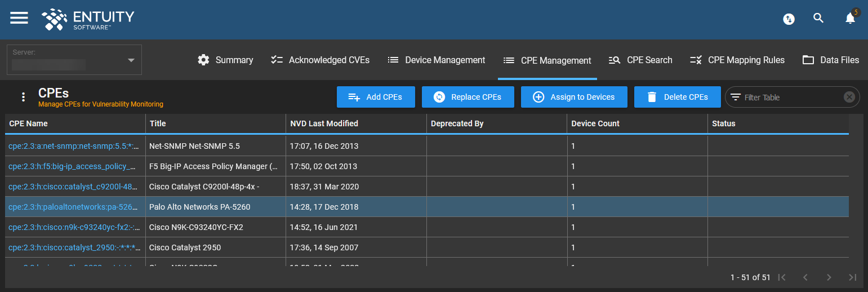Switch to CPE Mapping Rules tab
Viewport: 868px width, 292px height.
point(737,60)
